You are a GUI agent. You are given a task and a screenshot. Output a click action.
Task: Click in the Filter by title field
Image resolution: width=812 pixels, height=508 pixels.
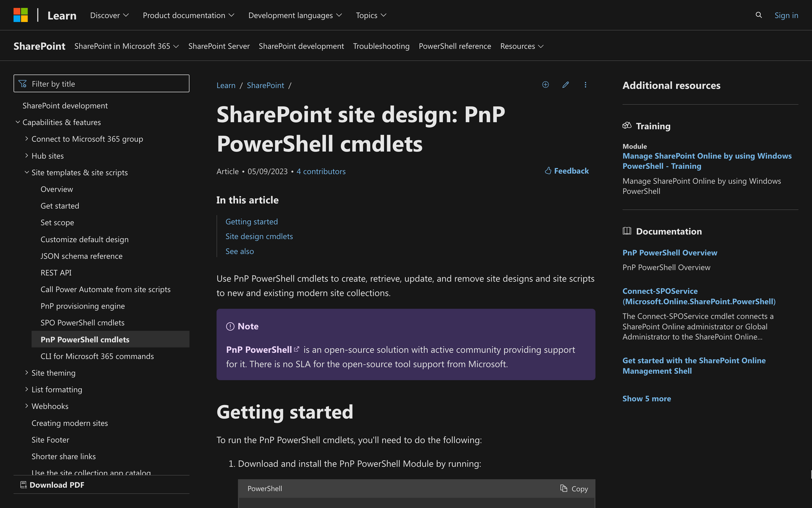(101, 83)
